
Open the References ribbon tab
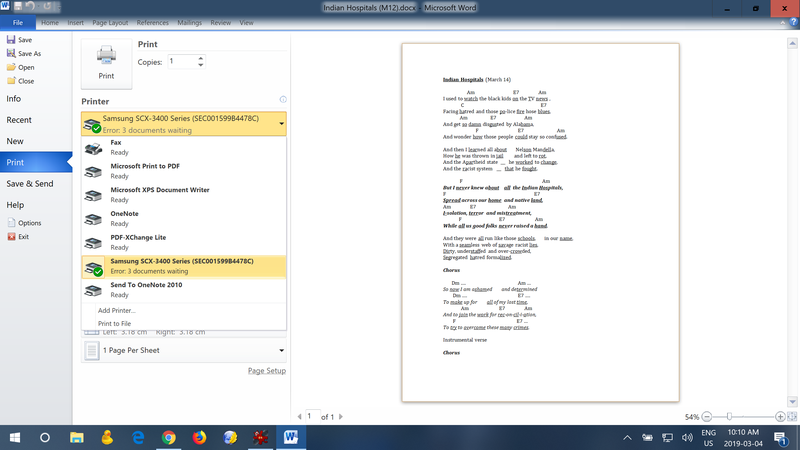153,23
